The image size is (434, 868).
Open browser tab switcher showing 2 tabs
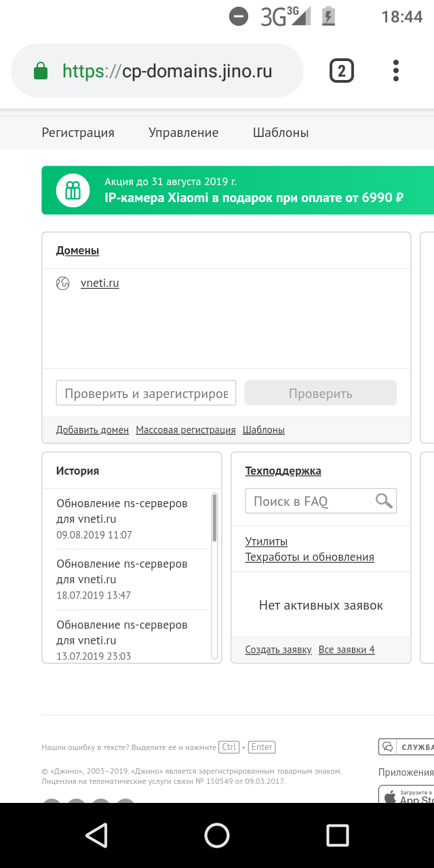coord(341,71)
